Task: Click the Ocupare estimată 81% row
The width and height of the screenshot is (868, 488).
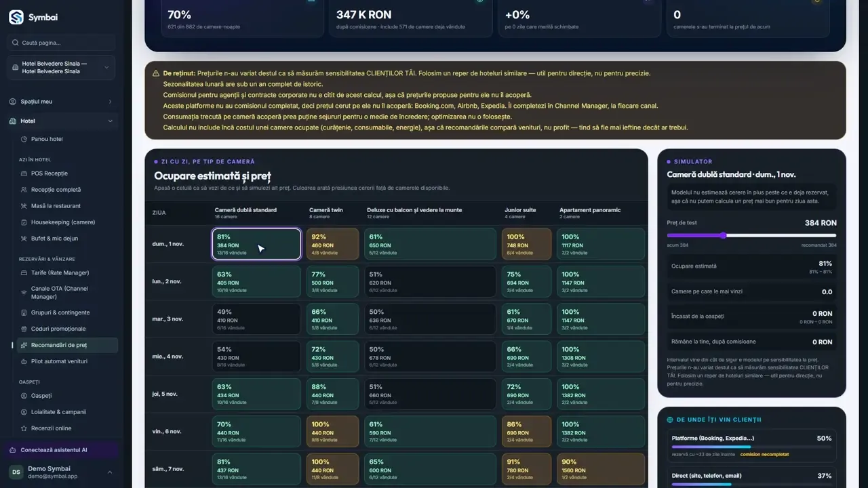Action: click(x=751, y=267)
